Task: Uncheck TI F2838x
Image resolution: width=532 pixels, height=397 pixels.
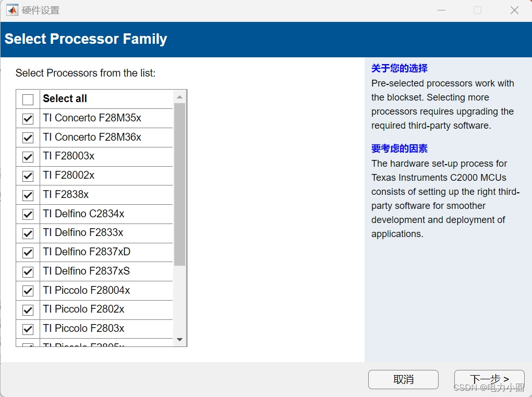Action: click(x=28, y=195)
